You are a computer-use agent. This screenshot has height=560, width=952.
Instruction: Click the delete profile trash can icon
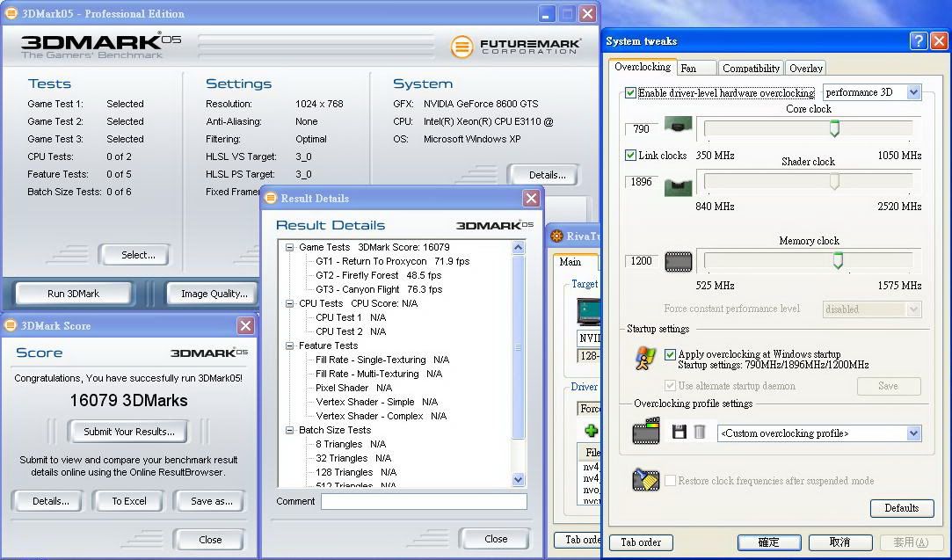[700, 432]
